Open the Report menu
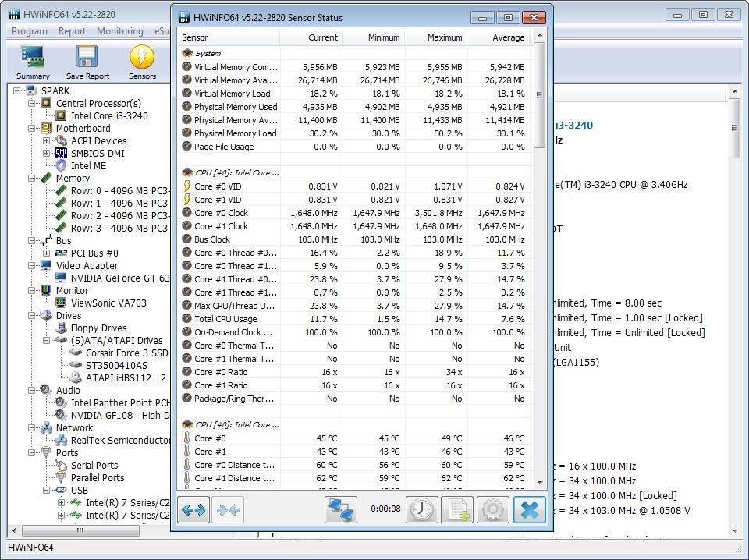Image resolution: width=749 pixels, height=560 pixels. point(72,31)
